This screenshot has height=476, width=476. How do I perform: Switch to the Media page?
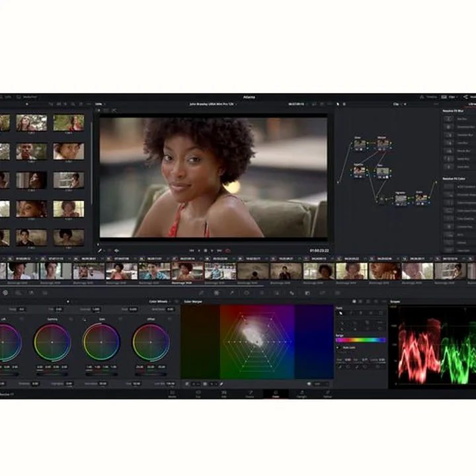[172, 394]
